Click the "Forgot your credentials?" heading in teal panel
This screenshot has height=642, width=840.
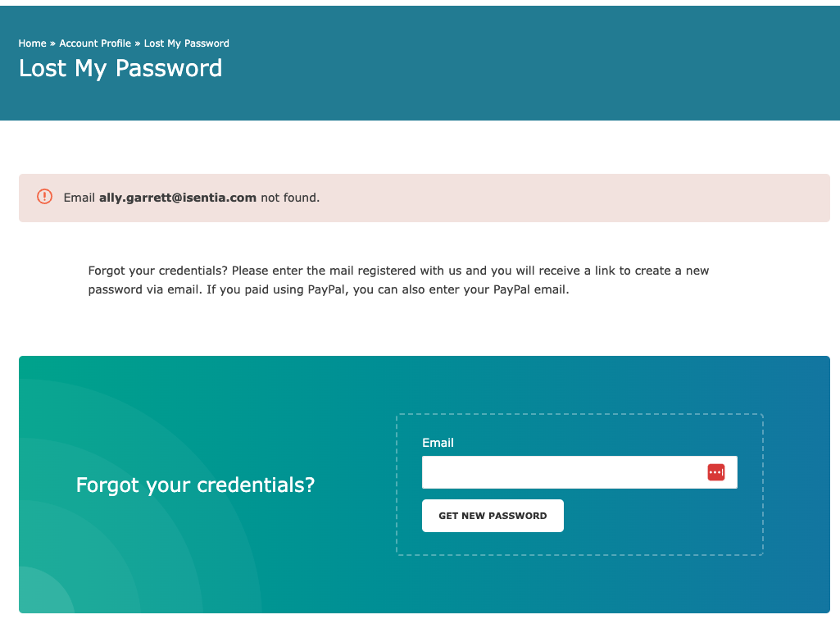coord(195,485)
